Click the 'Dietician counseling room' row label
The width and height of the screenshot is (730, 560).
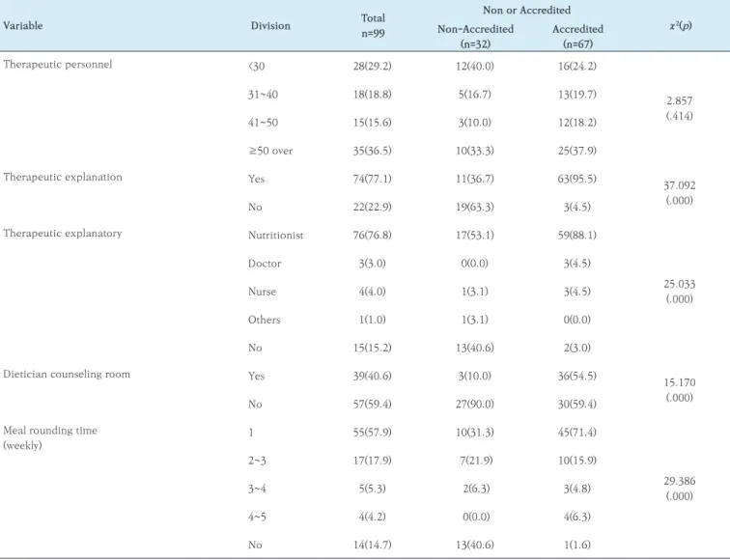click(67, 375)
